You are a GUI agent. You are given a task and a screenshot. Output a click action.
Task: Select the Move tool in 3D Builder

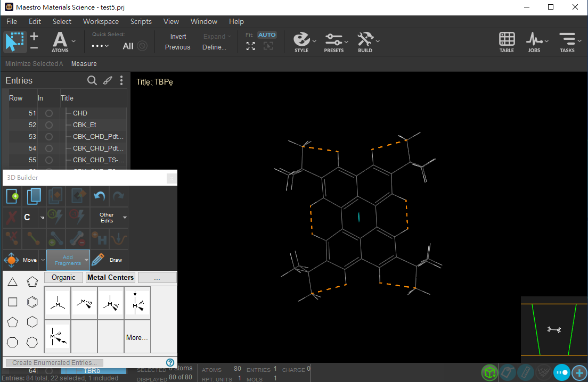[20, 260]
